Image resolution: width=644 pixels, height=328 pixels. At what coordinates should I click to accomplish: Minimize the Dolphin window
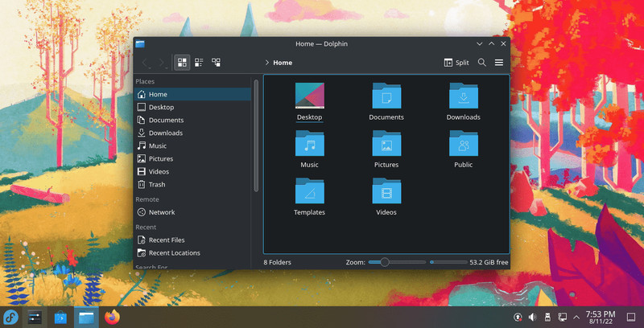pyautogui.click(x=479, y=43)
